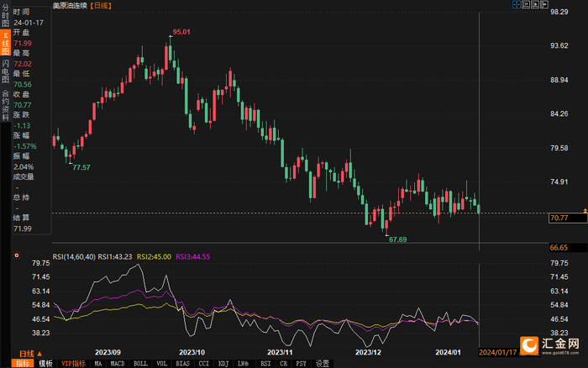Click the 84.26 price axis label
This screenshot has height=368, width=588.
559,114
